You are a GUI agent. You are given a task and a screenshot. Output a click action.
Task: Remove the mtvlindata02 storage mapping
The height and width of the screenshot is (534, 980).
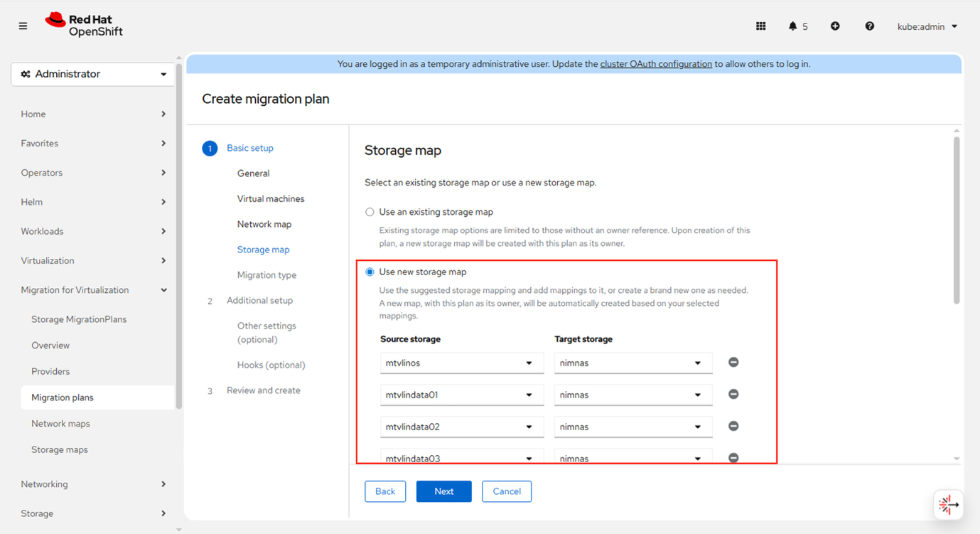coord(733,427)
